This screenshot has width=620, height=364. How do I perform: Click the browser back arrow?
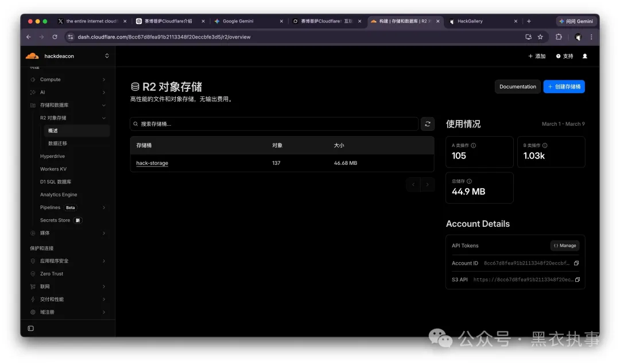tap(29, 37)
